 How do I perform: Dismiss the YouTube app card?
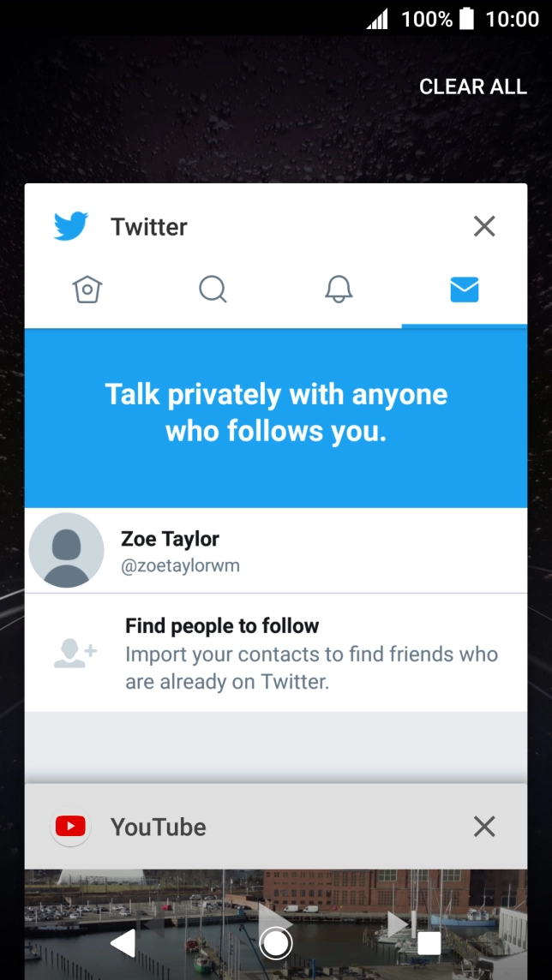484,827
